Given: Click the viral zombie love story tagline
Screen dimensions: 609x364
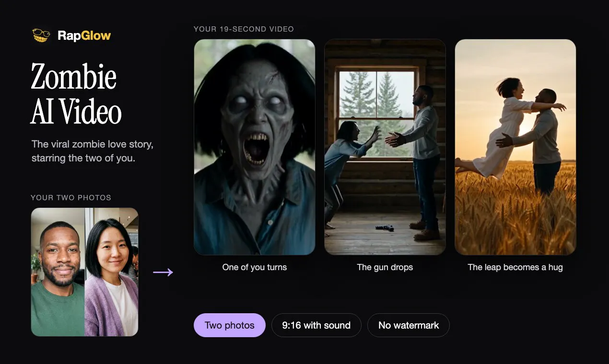Looking at the screenshot, I should pyautogui.click(x=93, y=151).
